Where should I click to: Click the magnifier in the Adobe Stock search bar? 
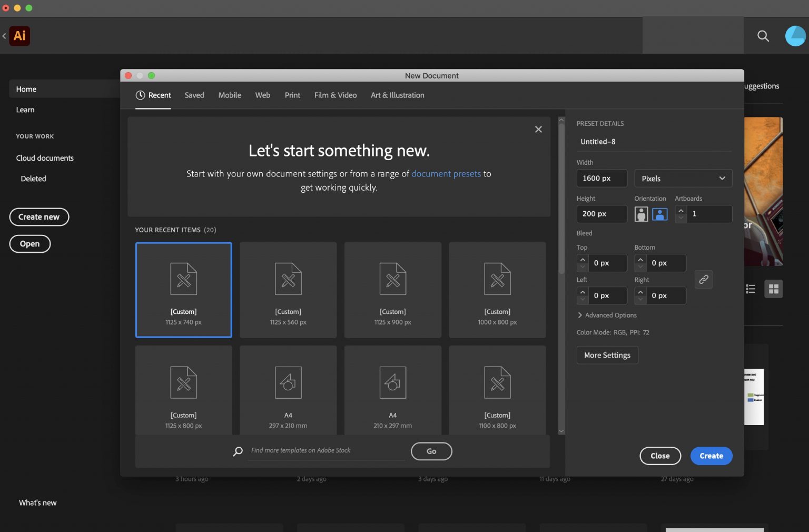(x=238, y=451)
